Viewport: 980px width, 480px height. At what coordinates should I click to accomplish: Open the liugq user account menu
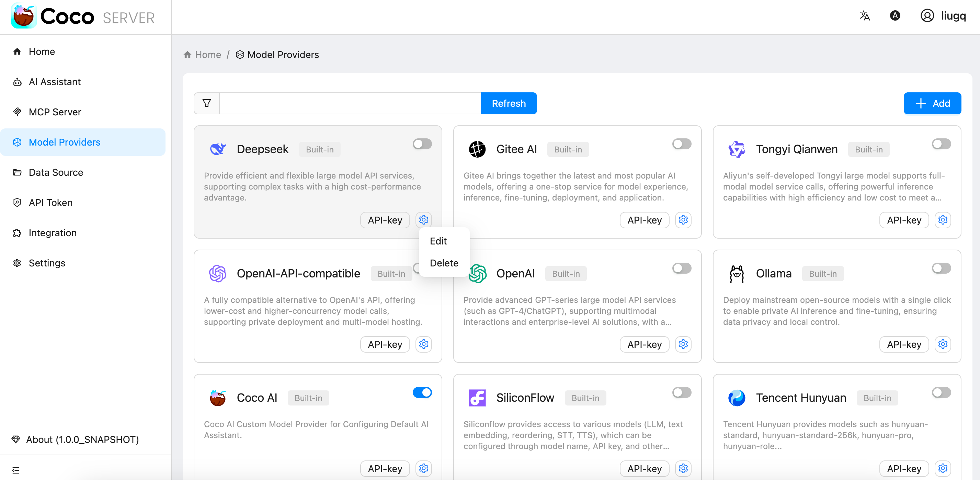943,15
